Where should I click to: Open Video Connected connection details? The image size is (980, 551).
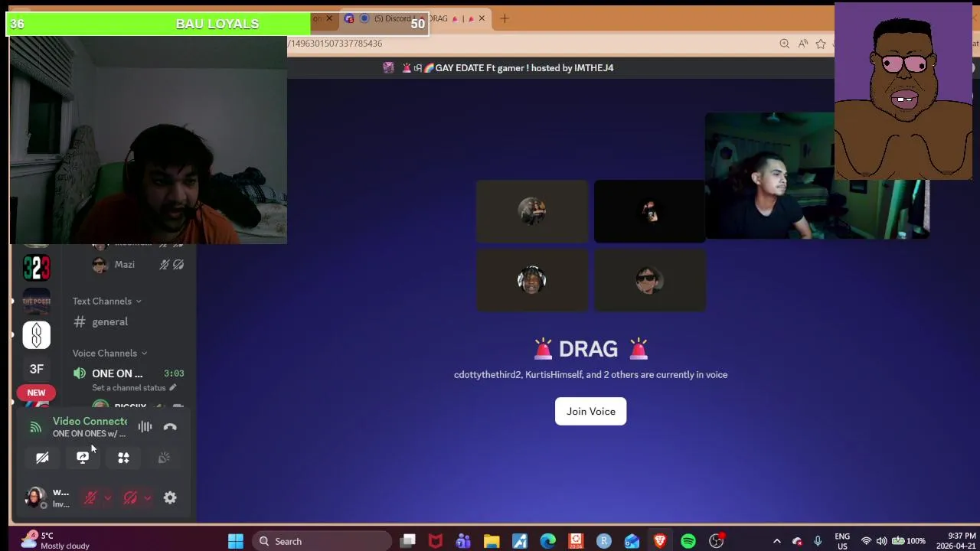[90, 421]
